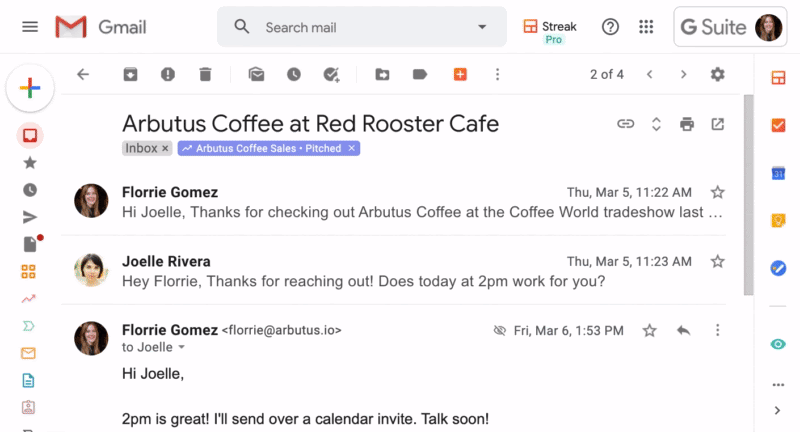
Task: Expand all messages in thread
Action: click(x=657, y=124)
